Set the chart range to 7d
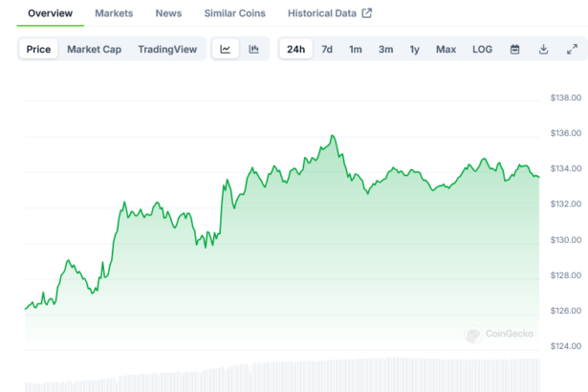This screenshot has width=588, height=392. point(327,50)
